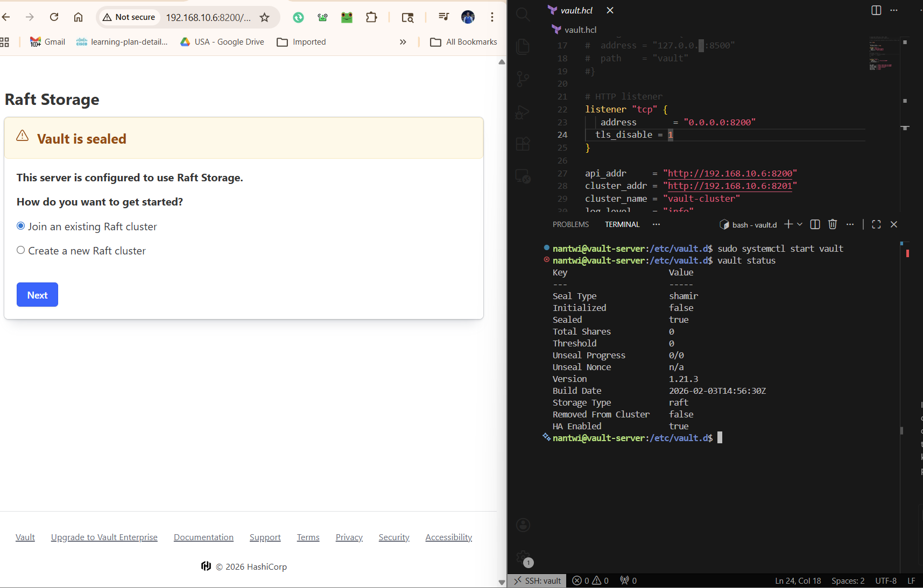The image size is (923, 588).
Task: Open the browser extensions puzzle icon
Action: (371, 17)
